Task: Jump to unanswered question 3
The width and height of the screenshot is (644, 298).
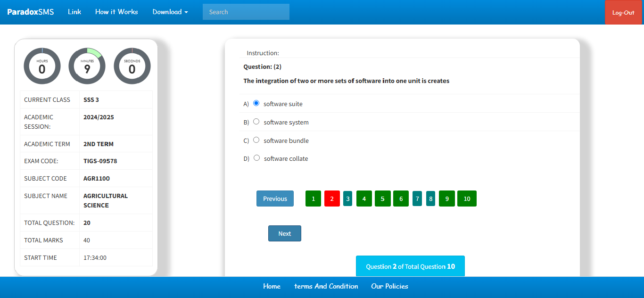Action: pos(348,199)
